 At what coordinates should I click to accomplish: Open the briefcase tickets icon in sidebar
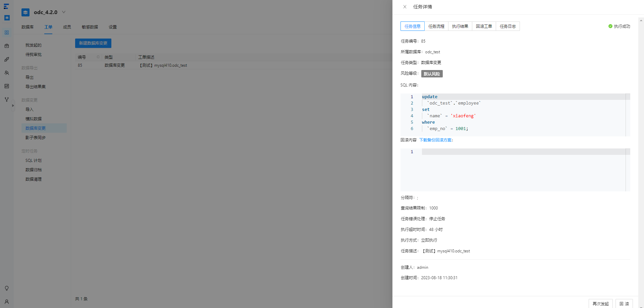pyautogui.click(x=7, y=46)
